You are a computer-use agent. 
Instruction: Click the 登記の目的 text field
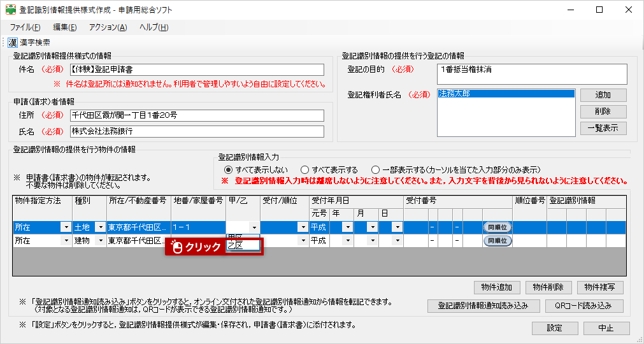point(532,75)
